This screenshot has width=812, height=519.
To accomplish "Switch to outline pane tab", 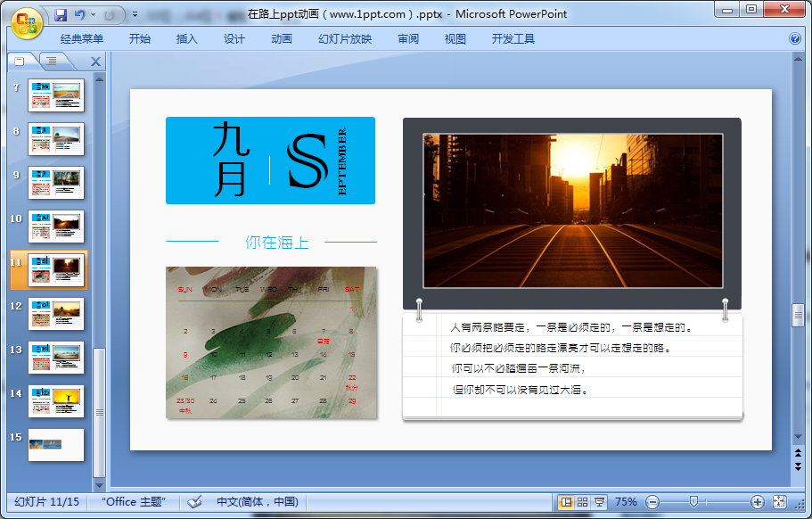I will click(52, 62).
